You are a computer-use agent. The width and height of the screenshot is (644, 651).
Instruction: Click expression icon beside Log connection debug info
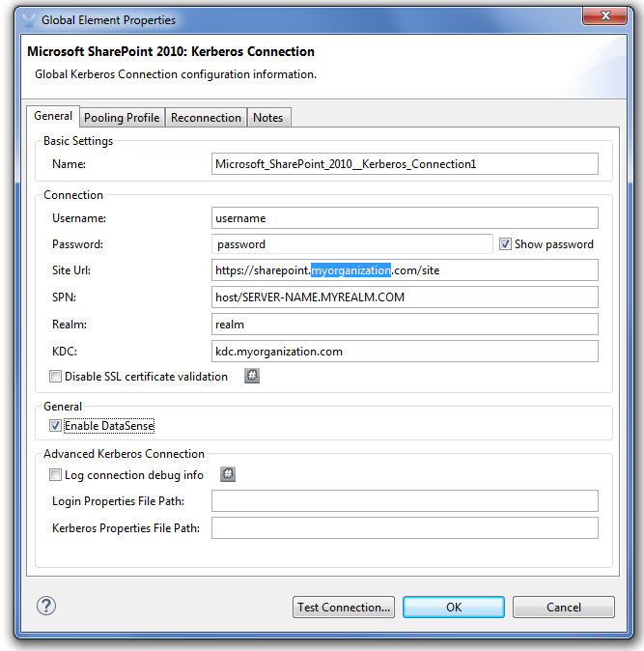(x=228, y=474)
